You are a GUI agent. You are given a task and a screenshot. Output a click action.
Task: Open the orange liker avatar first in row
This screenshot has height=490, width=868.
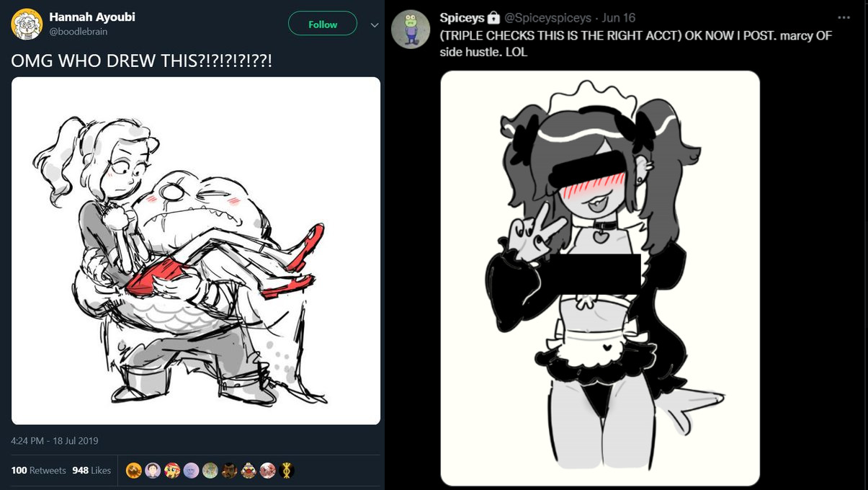(134, 471)
